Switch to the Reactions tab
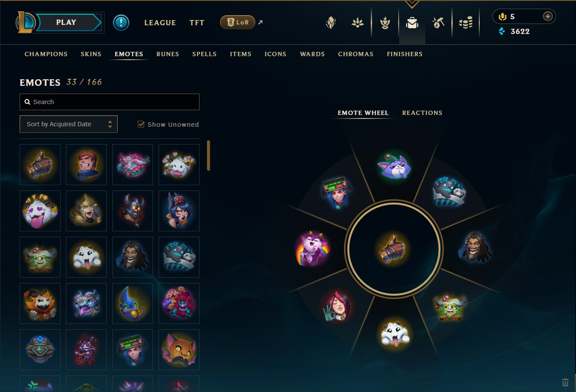This screenshot has height=392, width=576. pyautogui.click(x=422, y=113)
